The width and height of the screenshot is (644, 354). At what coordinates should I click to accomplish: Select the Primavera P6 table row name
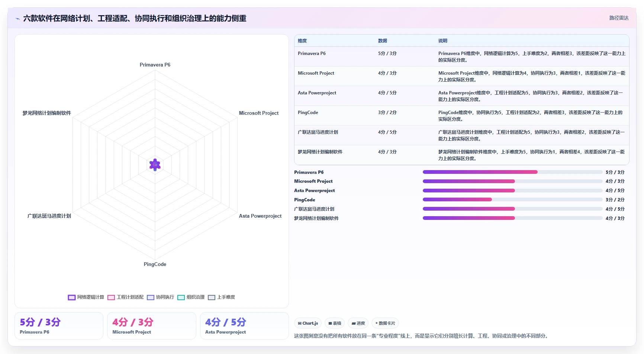[x=312, y=53]
